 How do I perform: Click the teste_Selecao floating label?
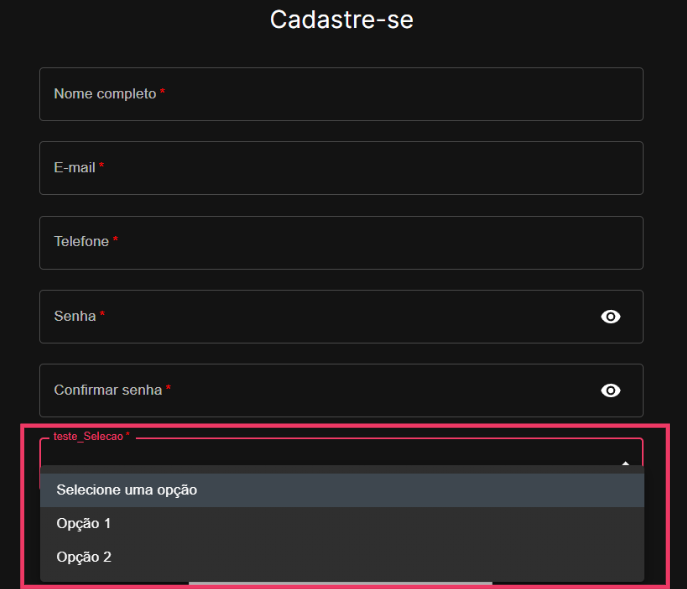click(x=91, y=436)
